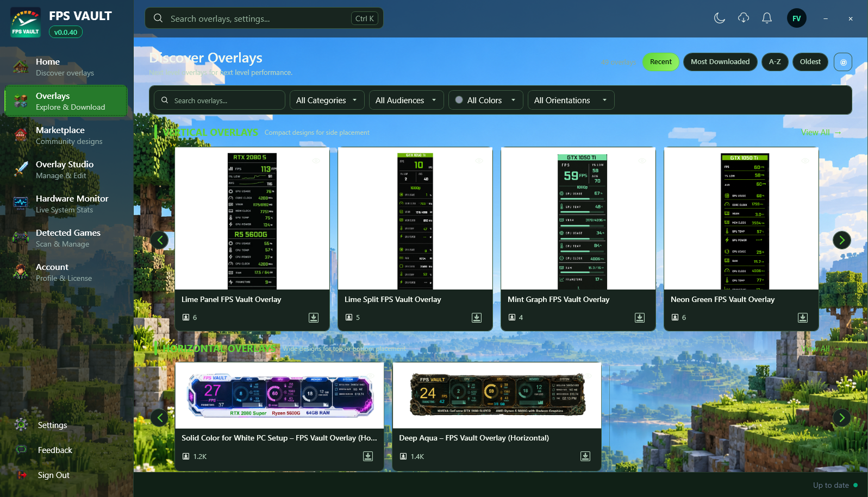Image resolution: width=868 pixels, height=497 pixels.
Task: Click the round target button beside Oldest
Action: click(x=843, y=62)
